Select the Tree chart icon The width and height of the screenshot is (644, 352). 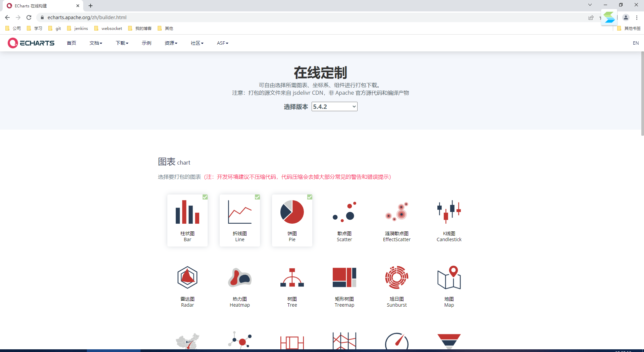[x=292, y=277]
